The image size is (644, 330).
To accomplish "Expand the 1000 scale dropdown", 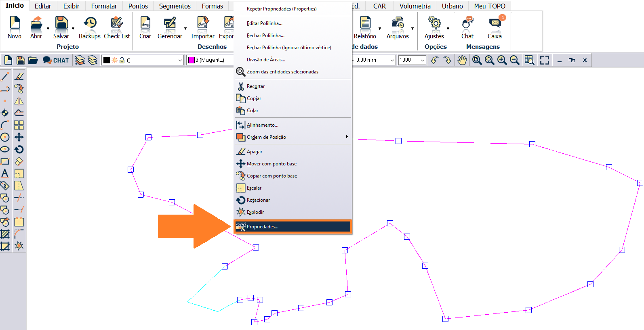I will click(422, 60).
